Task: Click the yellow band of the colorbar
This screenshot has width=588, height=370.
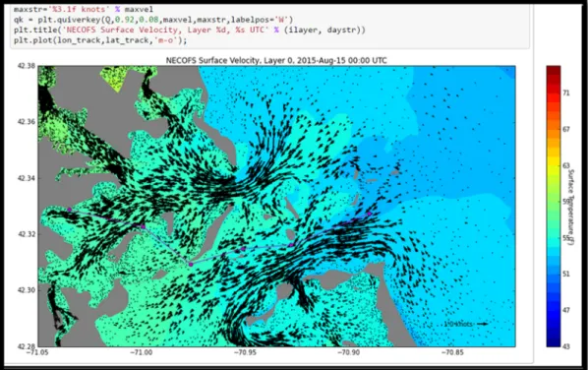Action: coord(554,161)
